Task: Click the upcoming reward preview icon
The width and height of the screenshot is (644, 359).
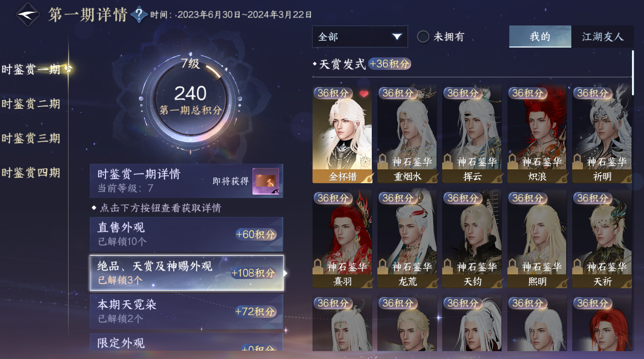Action: pyautogui.click(x=266, y=181)
